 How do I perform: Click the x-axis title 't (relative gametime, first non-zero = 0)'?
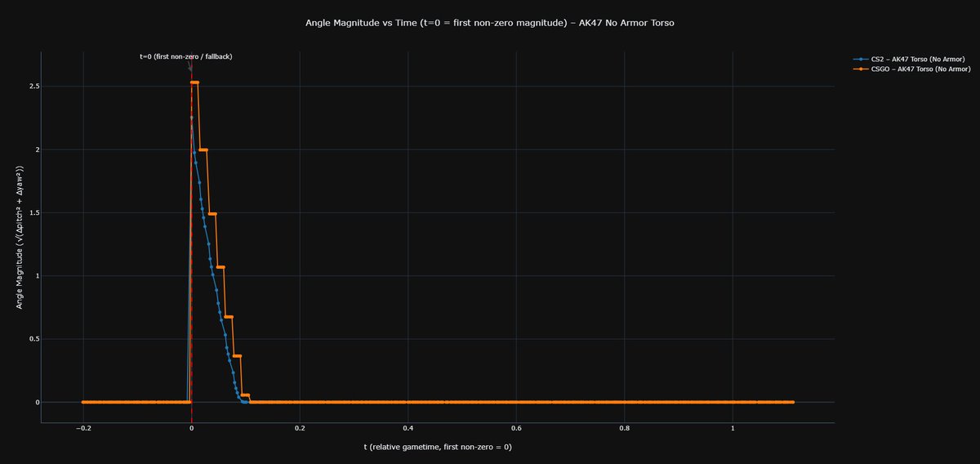click(438, 447)
